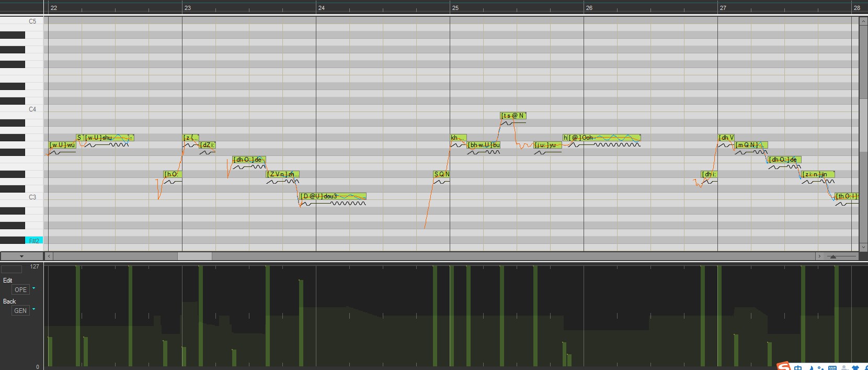Viewport: 868px width, 370px height.
Task: Click the right arrow of horizontal scrollbar
Action: pos(819,256)
